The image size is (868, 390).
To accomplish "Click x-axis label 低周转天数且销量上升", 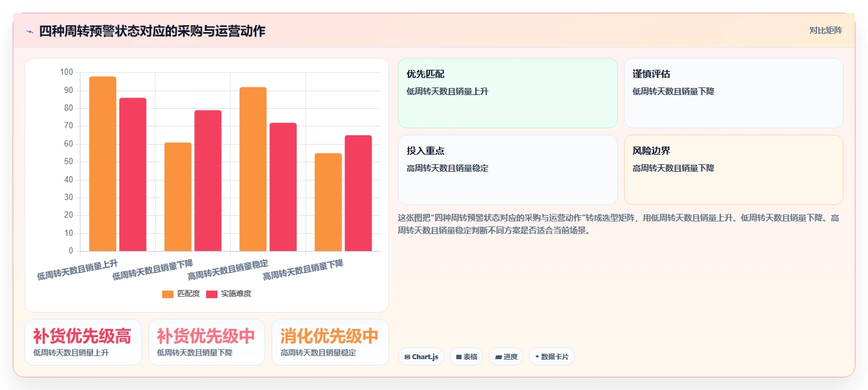I will point(77,269).
